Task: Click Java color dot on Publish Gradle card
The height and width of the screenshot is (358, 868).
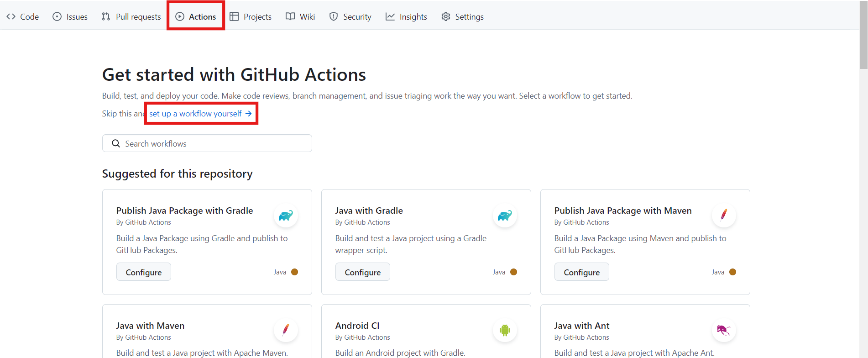Action: pos(294,272)
